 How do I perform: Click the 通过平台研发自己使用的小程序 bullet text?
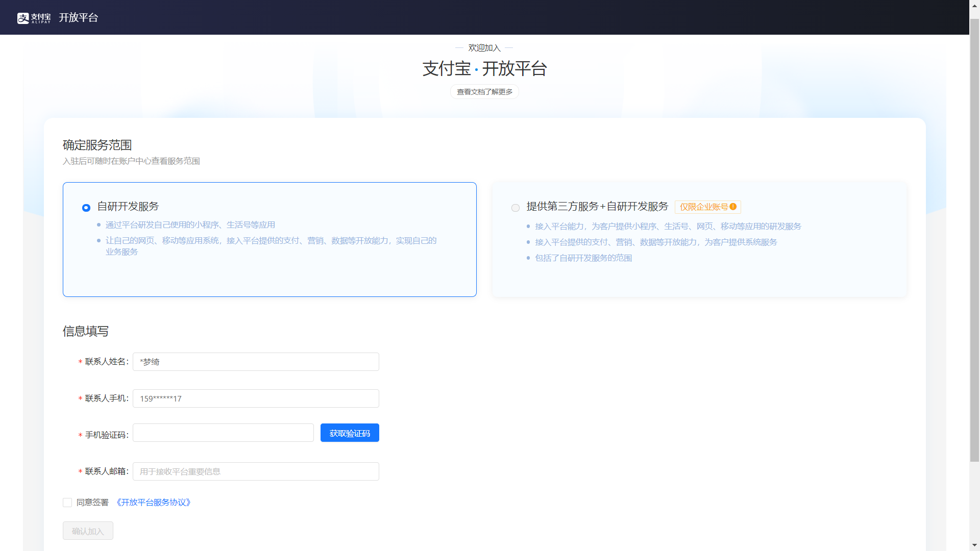click(190, 225)
